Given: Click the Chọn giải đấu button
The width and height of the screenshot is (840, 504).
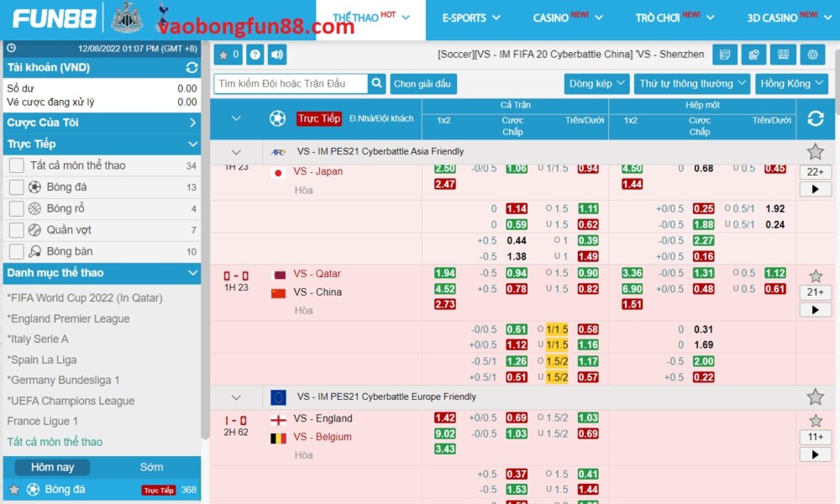Looking at the screenshot, I should (x=423, y=84).
